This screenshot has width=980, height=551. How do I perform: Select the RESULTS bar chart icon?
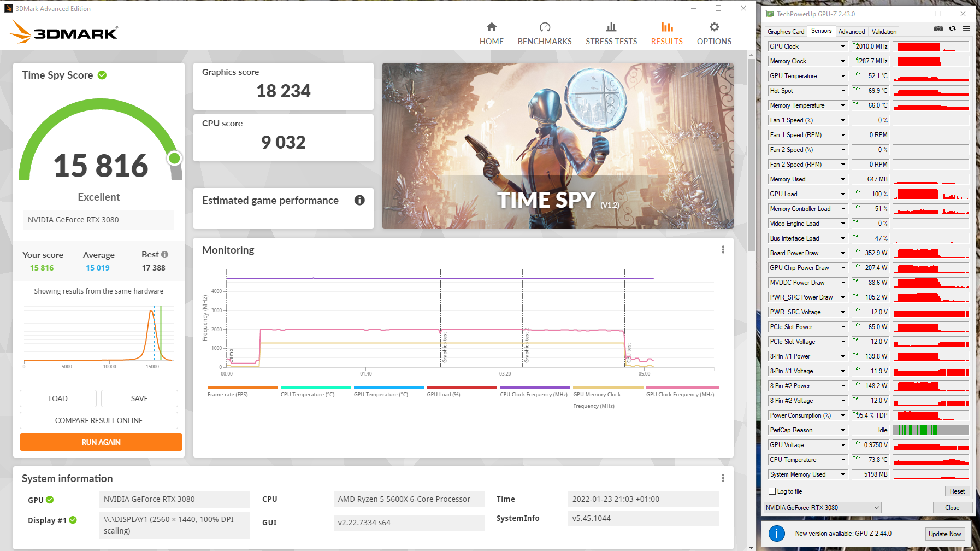point(667,27)
